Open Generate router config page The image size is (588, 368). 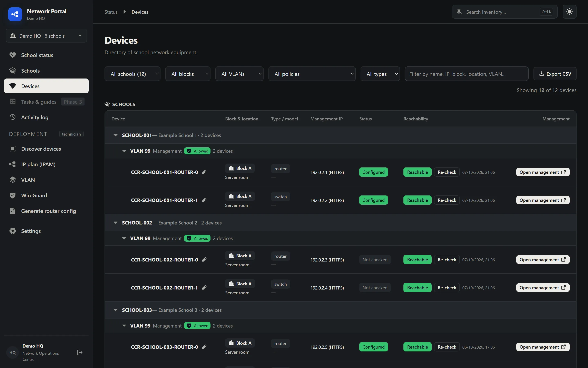[46, 211]
